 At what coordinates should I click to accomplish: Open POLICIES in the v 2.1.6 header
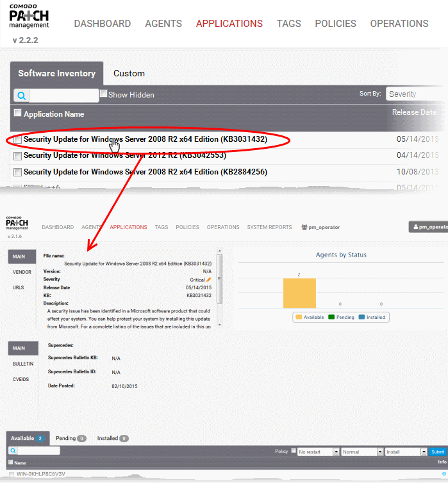click(x=187, y=227)
